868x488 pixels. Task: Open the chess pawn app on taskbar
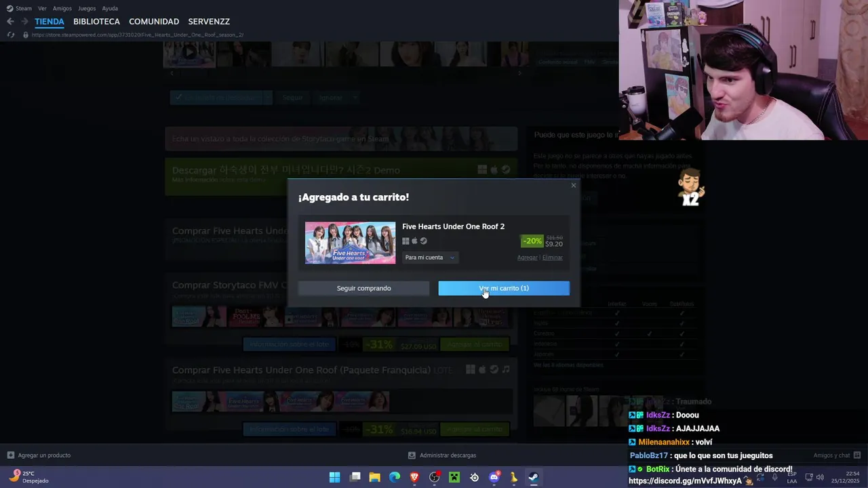click(514, 477)
